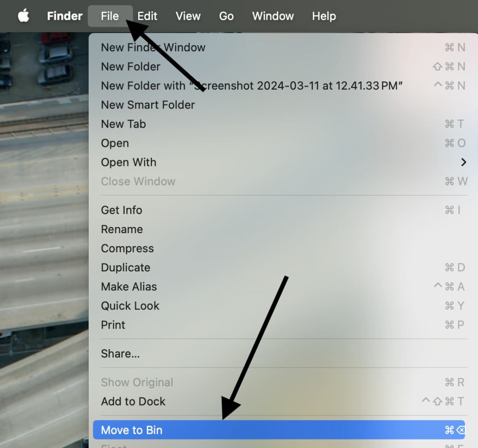Click the File menu
This screenshot has height=448, width=478.
(110, 16)
